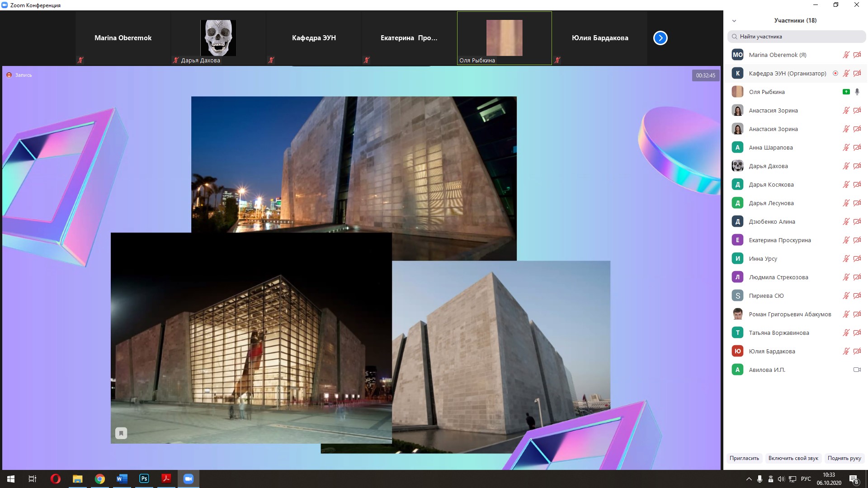Viewport: 868px width, 488px height.
Task: Switch РУС keyboard language
Action: pos(806,479)
